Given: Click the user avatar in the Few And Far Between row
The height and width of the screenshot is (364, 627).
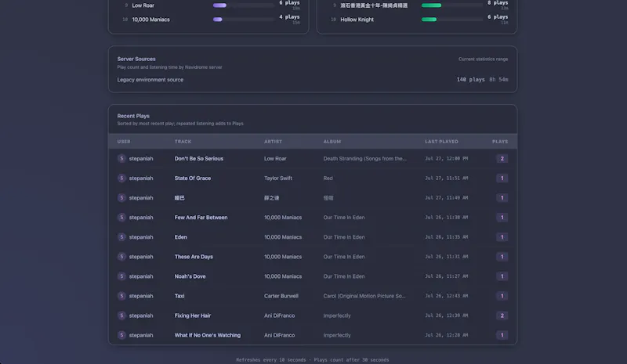Looking at the screenshot, I should pyautogui.click(x=121, y=218).
